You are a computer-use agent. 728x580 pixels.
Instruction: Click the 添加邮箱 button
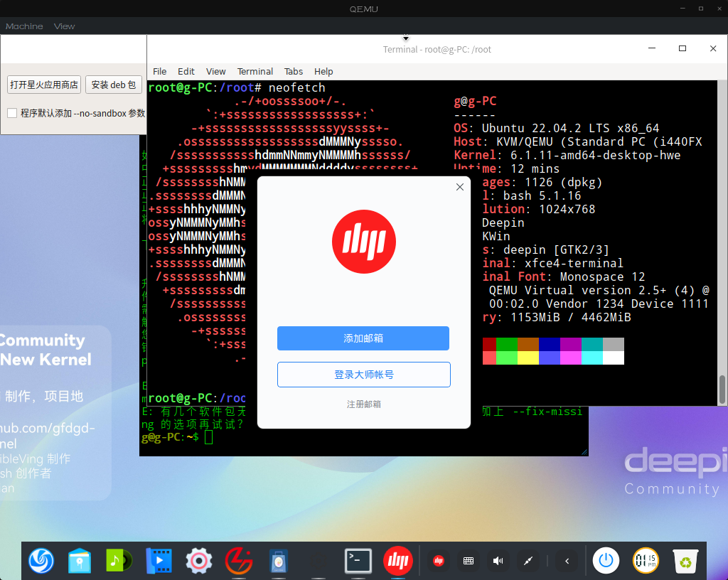363,338
